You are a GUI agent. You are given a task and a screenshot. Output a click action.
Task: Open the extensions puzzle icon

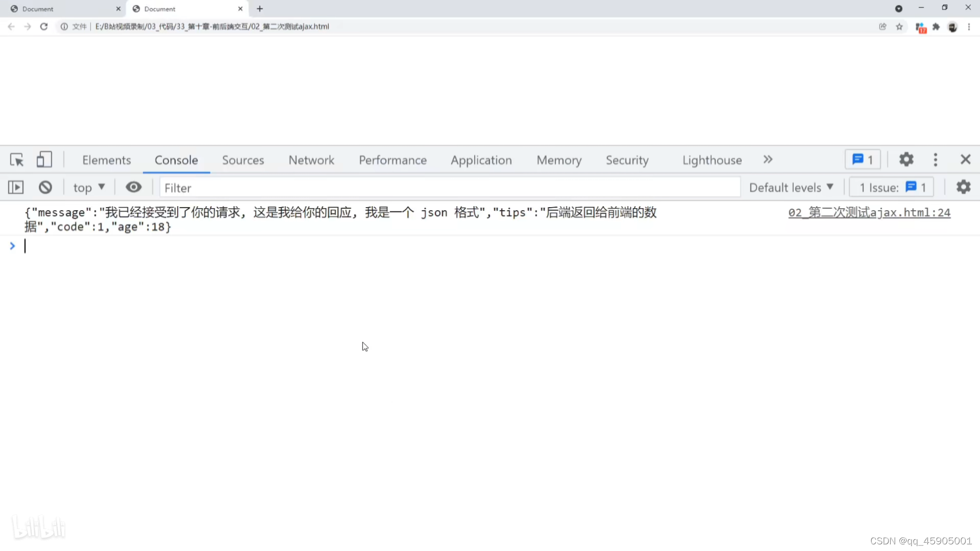[x=936, y=27]
